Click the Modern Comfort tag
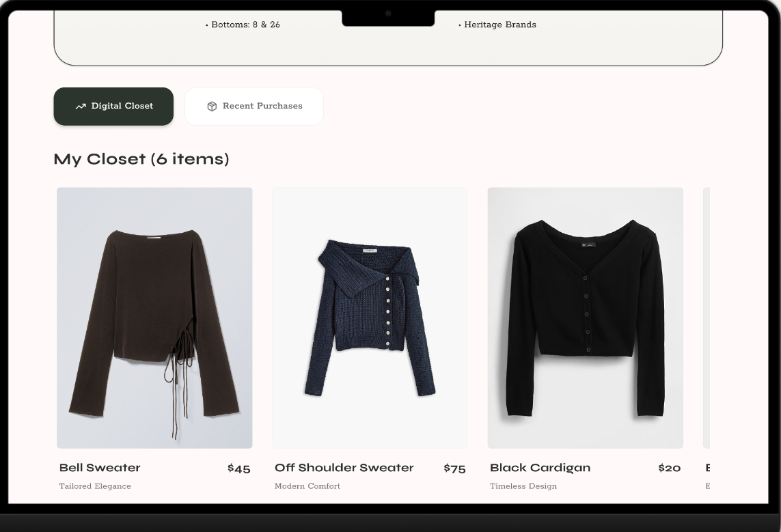Image resolution: width=781 pixels, height=532 pixels. (307, 486)
